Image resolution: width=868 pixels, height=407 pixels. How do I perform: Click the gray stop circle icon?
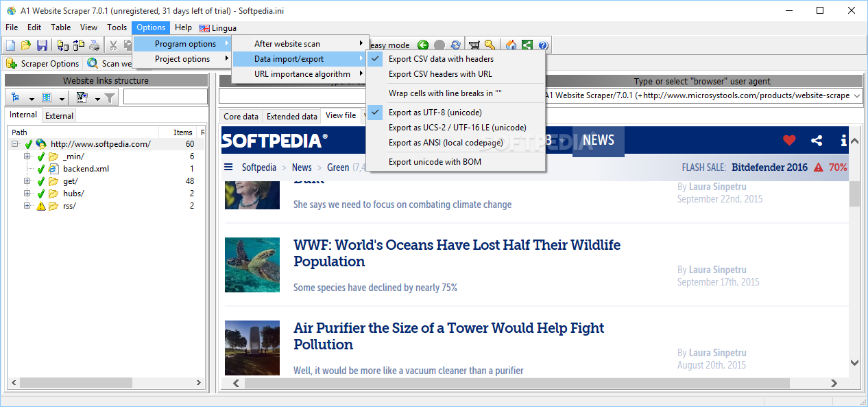coord(439,45)
